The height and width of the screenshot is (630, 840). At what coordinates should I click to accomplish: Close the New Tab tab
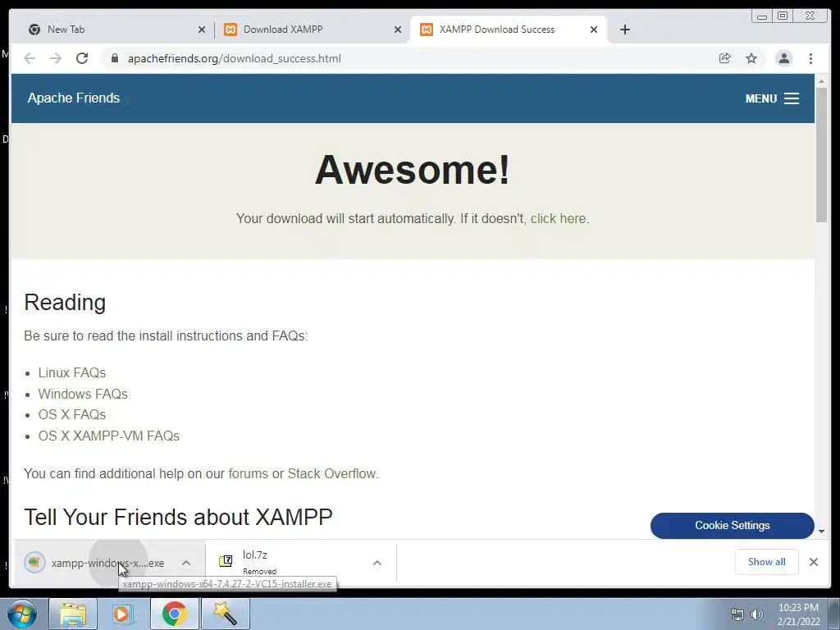tap(202, 30)
